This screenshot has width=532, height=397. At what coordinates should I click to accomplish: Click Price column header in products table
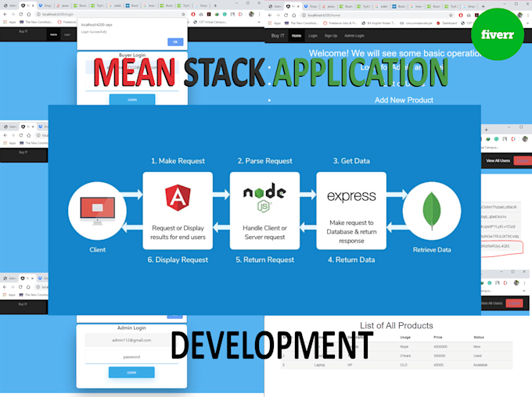click(x=437, y=338)
